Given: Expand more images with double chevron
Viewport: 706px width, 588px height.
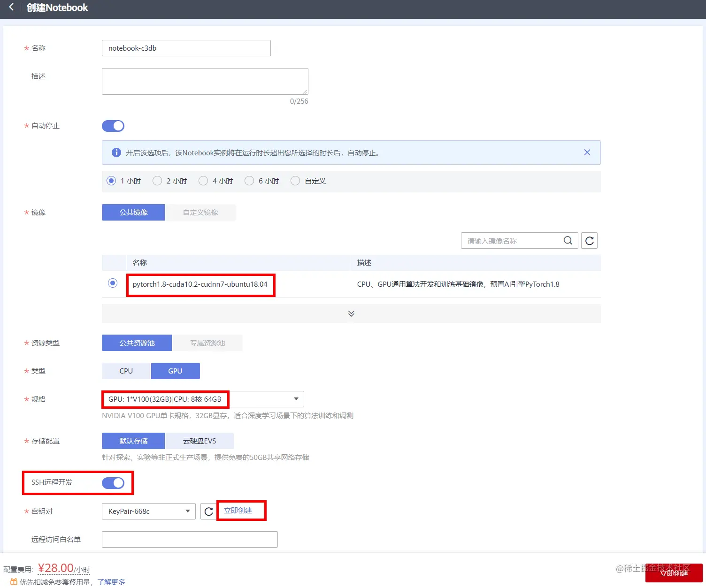Looking at the screenshot, I should 351,313.
